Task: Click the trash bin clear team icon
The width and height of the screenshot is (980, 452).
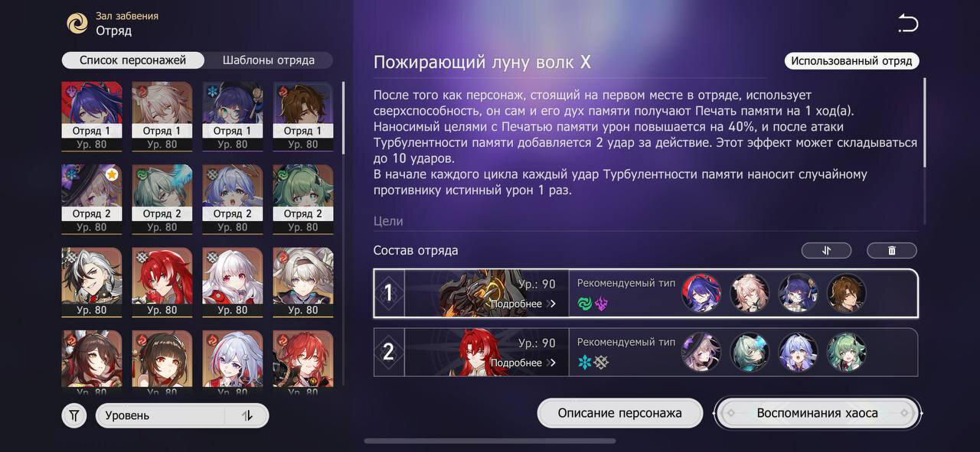Action: point(891,250)
